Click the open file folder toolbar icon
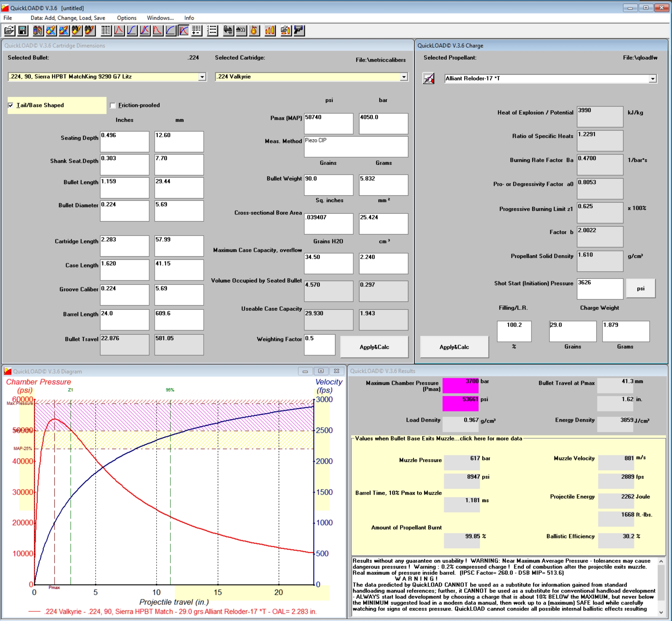 [10, 30]
